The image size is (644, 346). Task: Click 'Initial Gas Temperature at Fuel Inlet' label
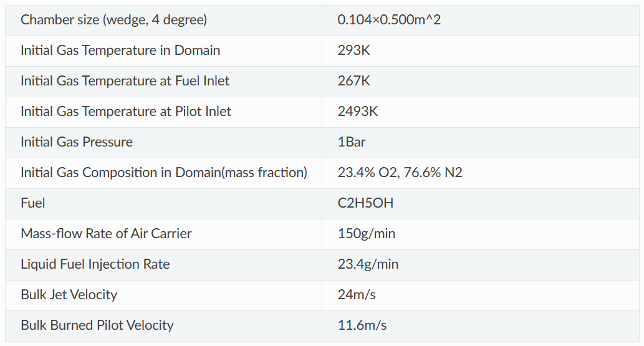(x=125, y=80)
